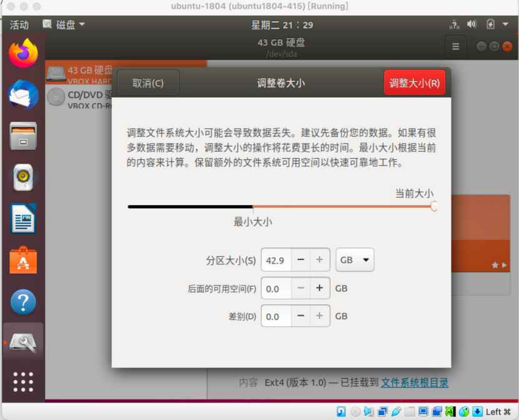Screen dimensions: 519x420
Task: Decrease 差别 with minus button
Action: click(x=301, y=316)
